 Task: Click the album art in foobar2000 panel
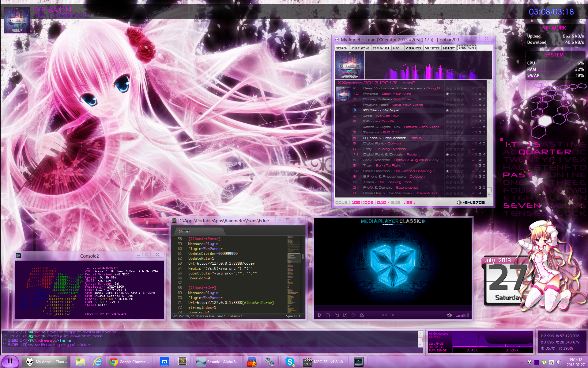click(350, 65)
